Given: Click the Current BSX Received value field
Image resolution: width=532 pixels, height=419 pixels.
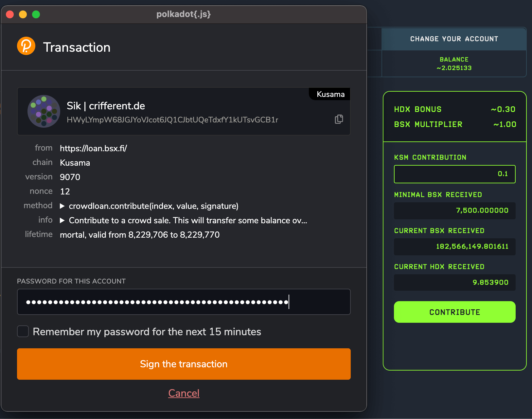Looking at the screenshot, I should (x=454, y=246).
